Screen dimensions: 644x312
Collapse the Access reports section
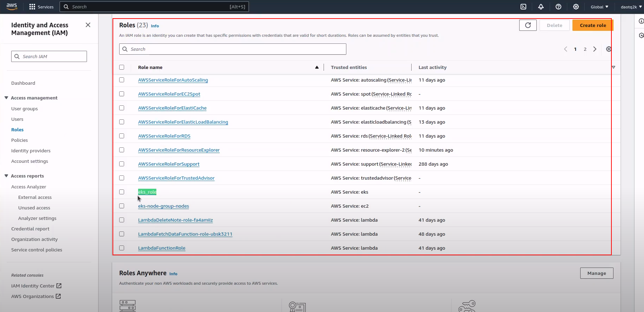(6, 176)
